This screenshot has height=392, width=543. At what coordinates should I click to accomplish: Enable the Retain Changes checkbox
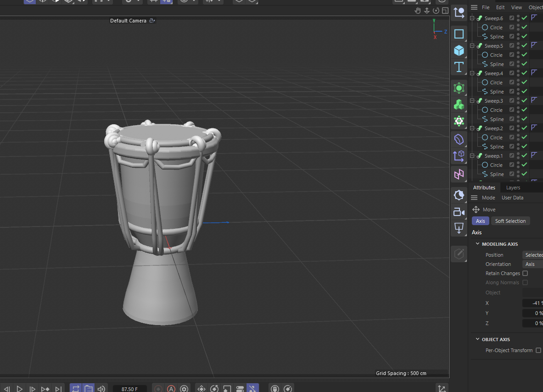pyautogui.click(x=525, y=273)
